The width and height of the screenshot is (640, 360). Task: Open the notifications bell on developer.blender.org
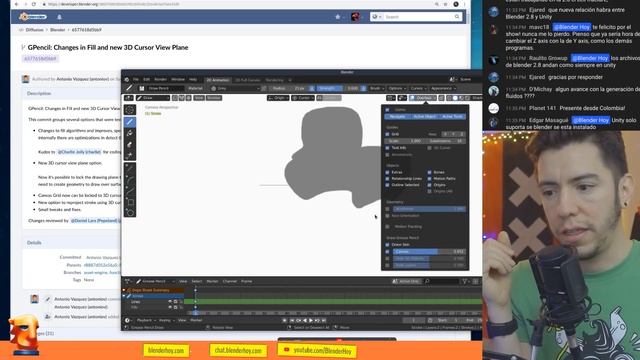[59, 17]
